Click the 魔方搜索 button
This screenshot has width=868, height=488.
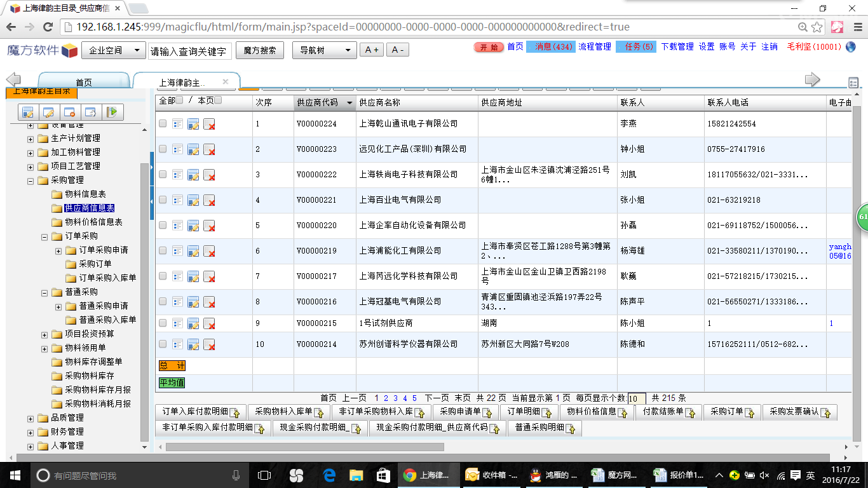259,50
